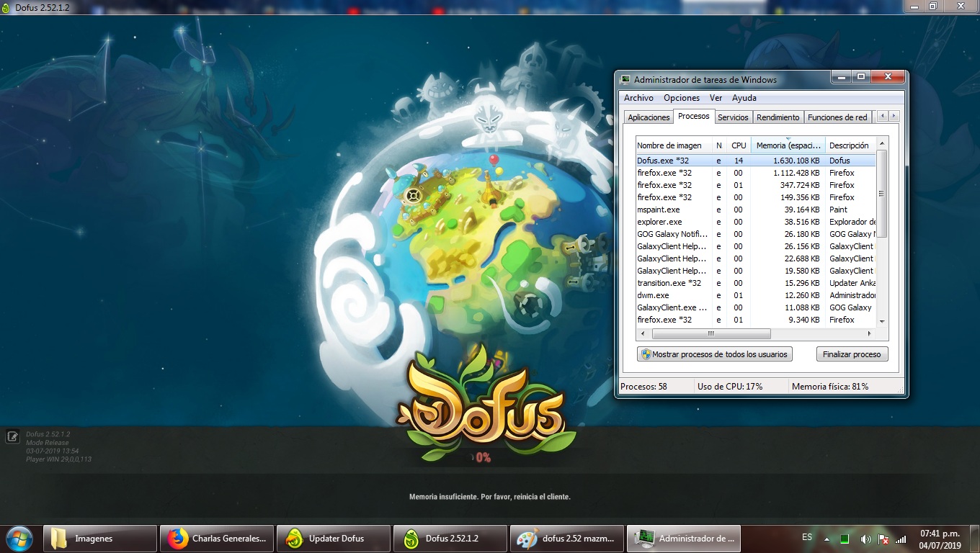This screenshot has width=980, height=553.
Task: Select the transition.exe *32 process row
Action: [x=755, y=283]
